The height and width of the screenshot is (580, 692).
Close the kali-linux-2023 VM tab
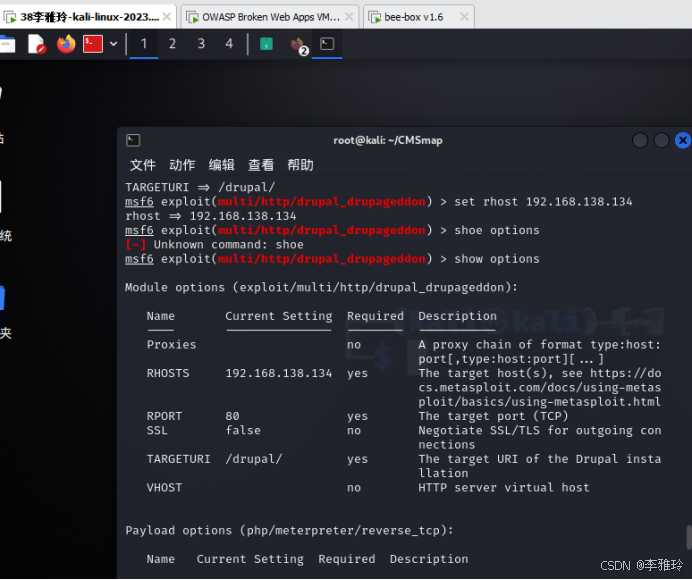point(167,17)
